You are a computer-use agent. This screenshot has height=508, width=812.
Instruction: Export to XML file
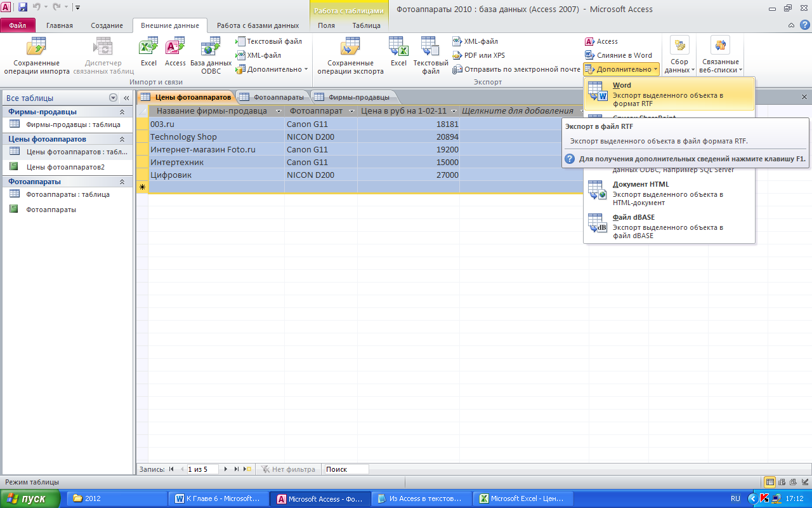click(476, 41)
